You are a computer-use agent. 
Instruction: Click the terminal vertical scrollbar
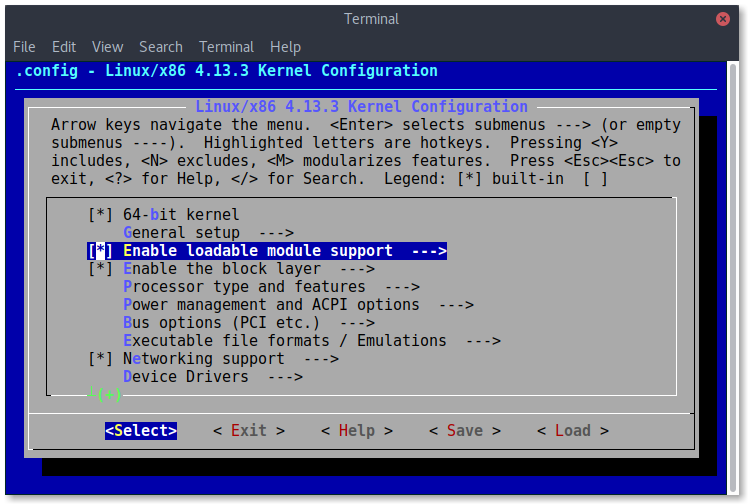[733, 278]
